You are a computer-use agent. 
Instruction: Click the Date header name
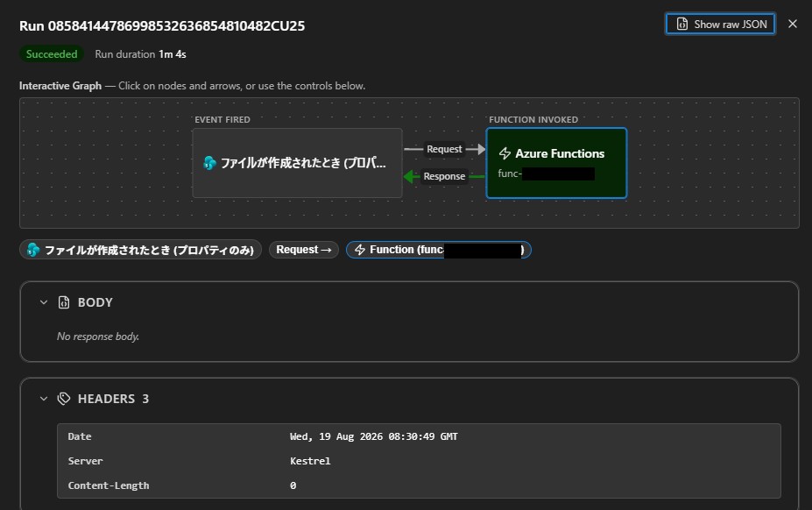pos(80,436)
